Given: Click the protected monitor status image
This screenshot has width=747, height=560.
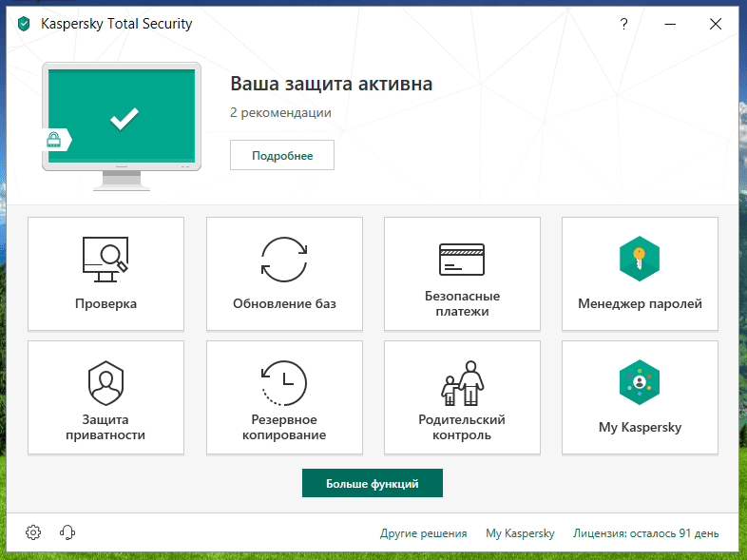Looking at the screenshot, I should [x=122, y=126].
